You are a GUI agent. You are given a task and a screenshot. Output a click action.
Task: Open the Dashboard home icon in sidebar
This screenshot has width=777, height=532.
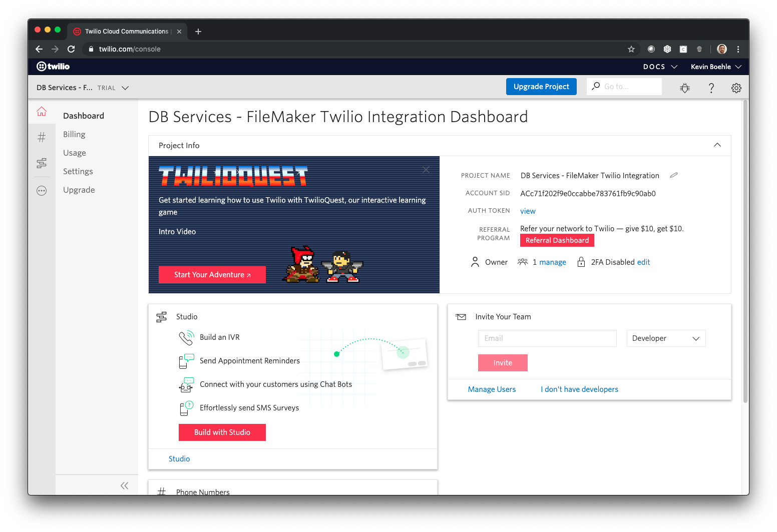42,112
